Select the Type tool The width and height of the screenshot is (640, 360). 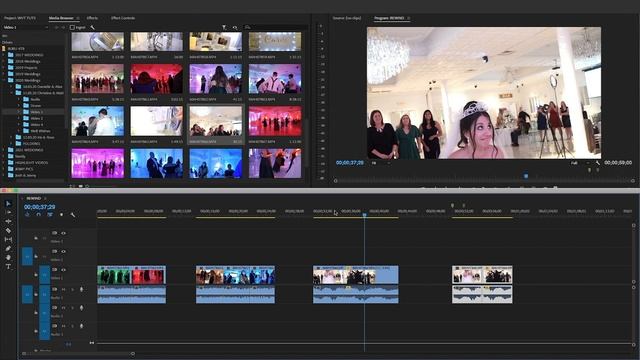[8, 267]
